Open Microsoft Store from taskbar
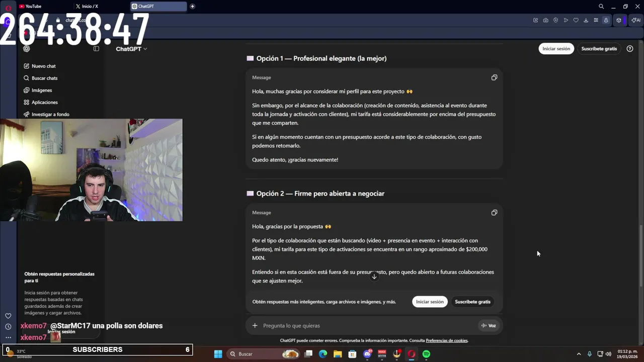 point(352,354)
